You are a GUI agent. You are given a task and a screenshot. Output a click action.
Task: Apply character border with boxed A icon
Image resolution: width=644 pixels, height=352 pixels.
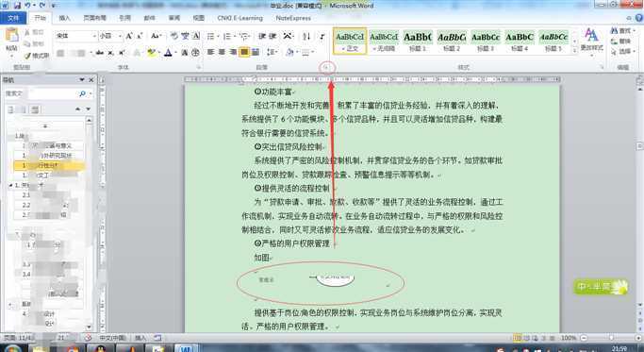[196, 36]
